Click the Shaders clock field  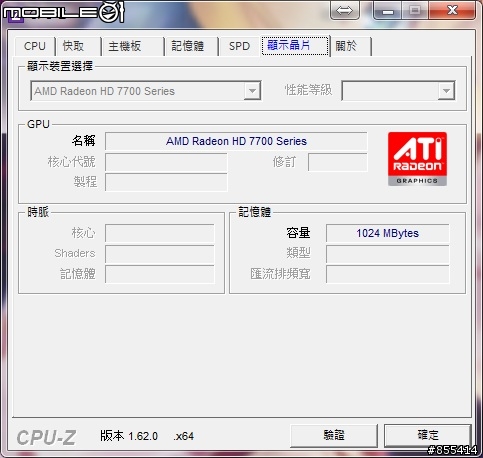[x=160, y=254]
